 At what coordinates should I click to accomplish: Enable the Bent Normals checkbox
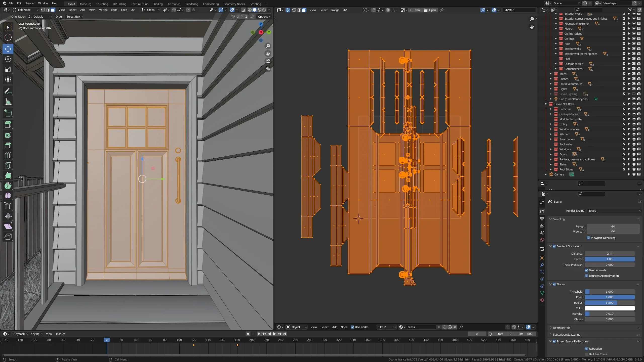coord(586,270)
